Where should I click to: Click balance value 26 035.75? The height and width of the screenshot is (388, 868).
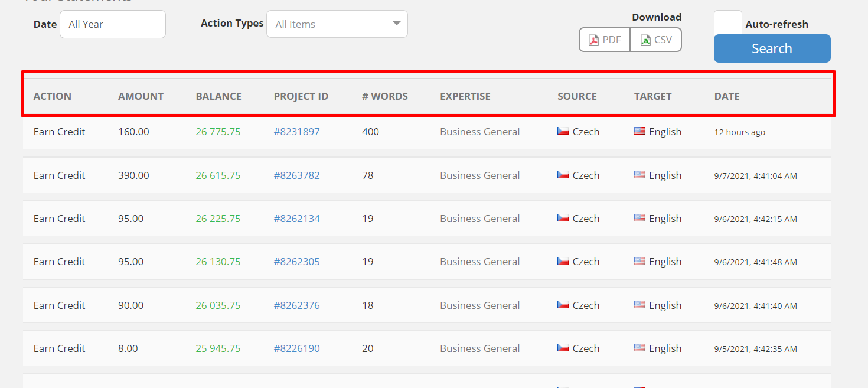218,305
